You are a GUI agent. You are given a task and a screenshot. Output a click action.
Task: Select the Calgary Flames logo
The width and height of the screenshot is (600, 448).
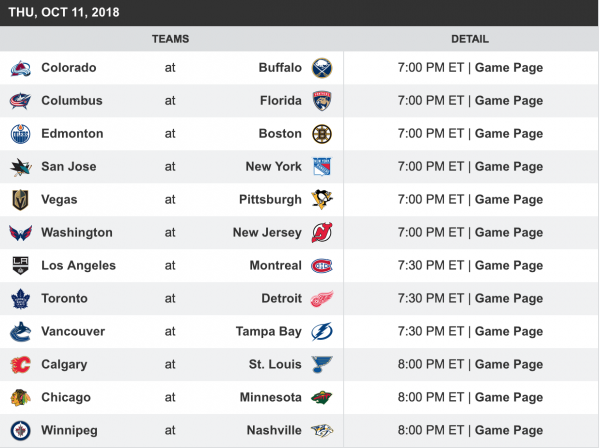pyautogui.click(x=21, y=365)
